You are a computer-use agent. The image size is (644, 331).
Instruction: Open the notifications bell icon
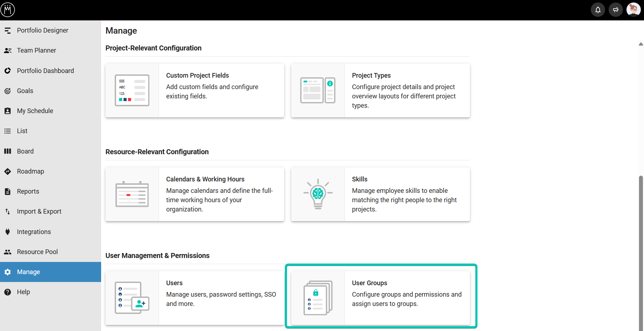[598, 10]
